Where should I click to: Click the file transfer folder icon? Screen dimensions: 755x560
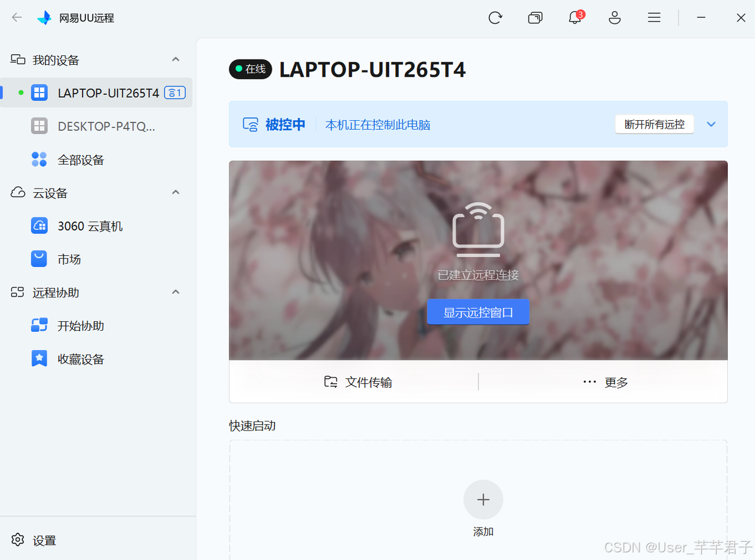(331, 382)
